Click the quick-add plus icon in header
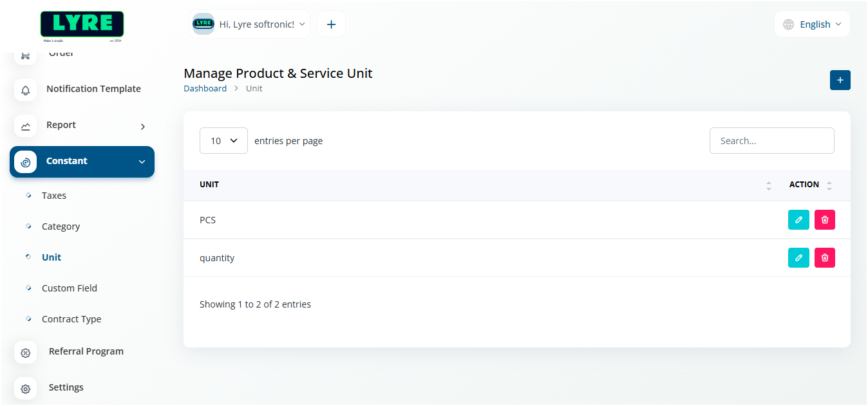 click(331, 24)
